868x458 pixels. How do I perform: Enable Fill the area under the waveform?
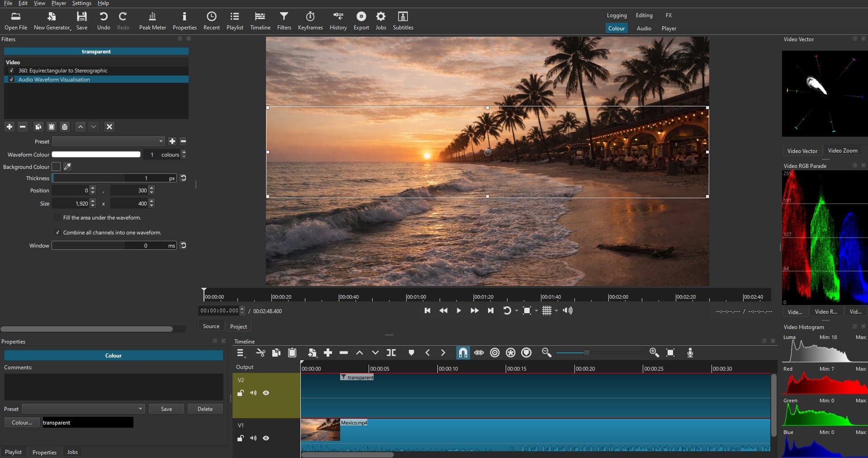tap(57, 218)
